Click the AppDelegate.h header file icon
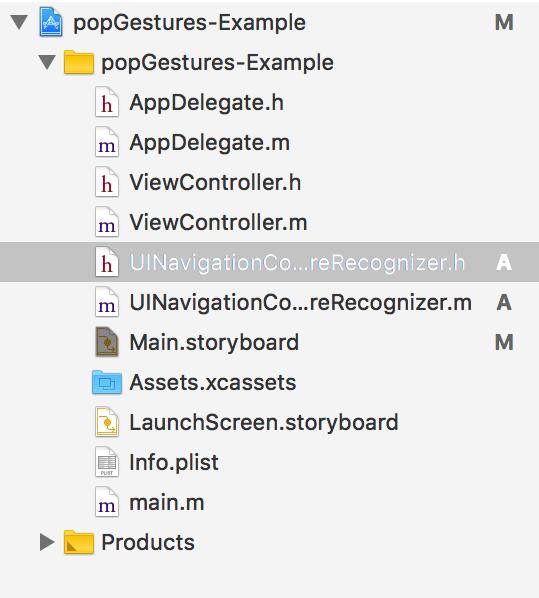Screen dimensions: 539x598 (107, 102)
